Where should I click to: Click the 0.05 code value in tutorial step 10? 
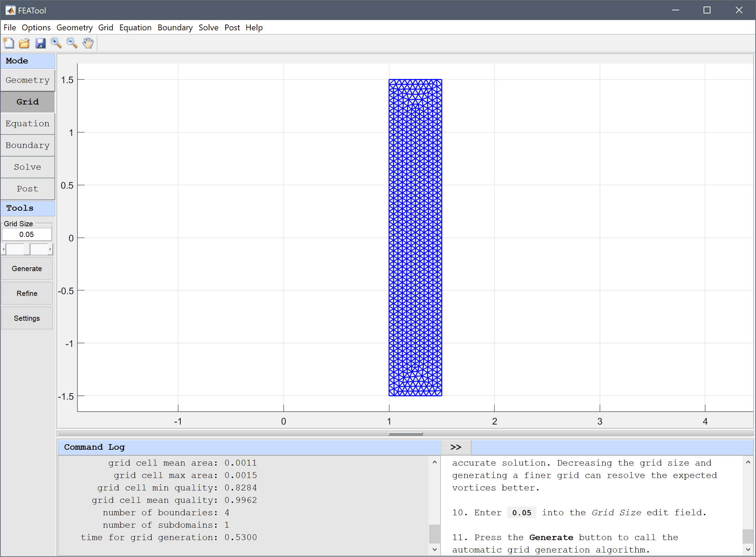(522, 513)
